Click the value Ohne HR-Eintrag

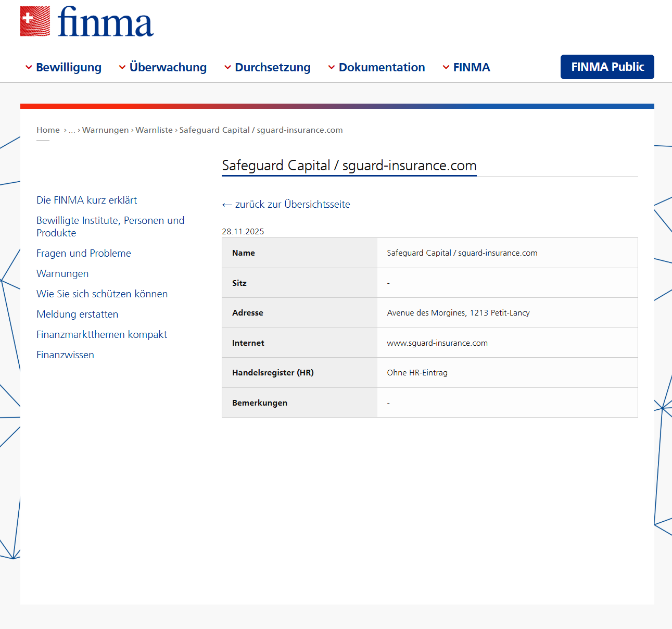pos(417,373)
